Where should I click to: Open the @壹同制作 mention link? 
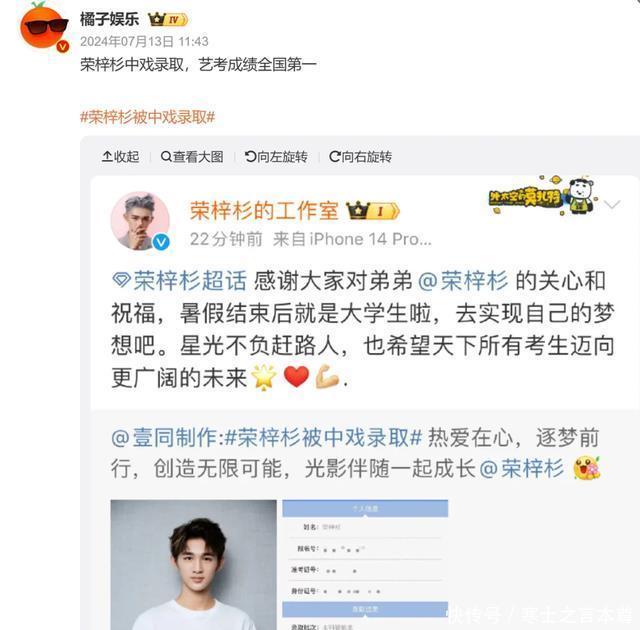[166, 438]
